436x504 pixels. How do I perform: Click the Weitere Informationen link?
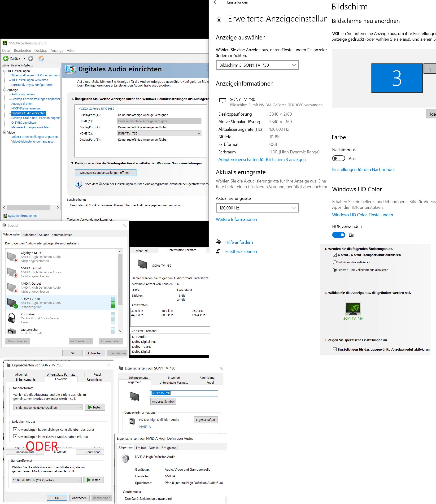236,219
